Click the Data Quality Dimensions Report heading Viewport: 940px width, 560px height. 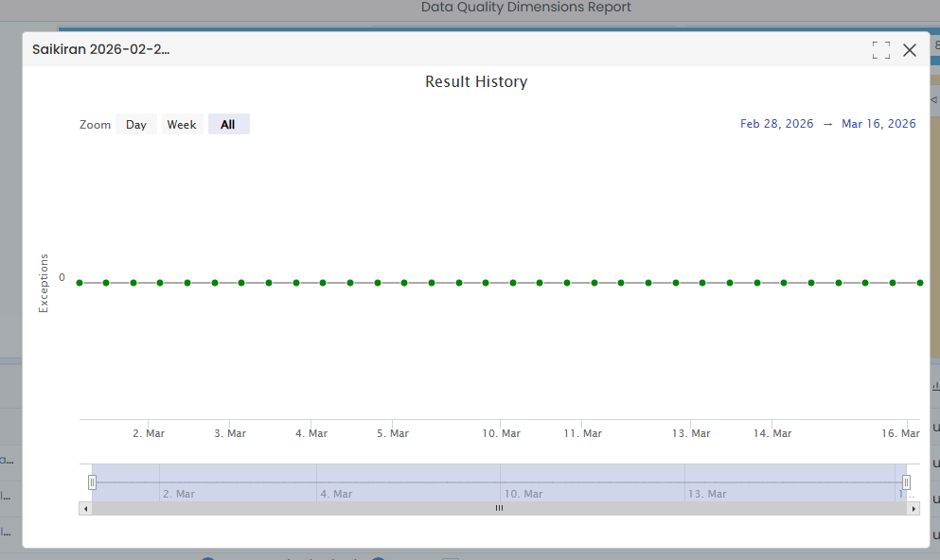pyautogui.click(x=525, y=8)
